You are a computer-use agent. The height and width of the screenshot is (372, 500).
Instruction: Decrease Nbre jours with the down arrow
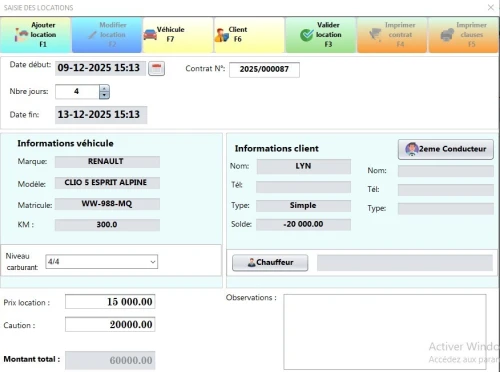tap(104, 95)
